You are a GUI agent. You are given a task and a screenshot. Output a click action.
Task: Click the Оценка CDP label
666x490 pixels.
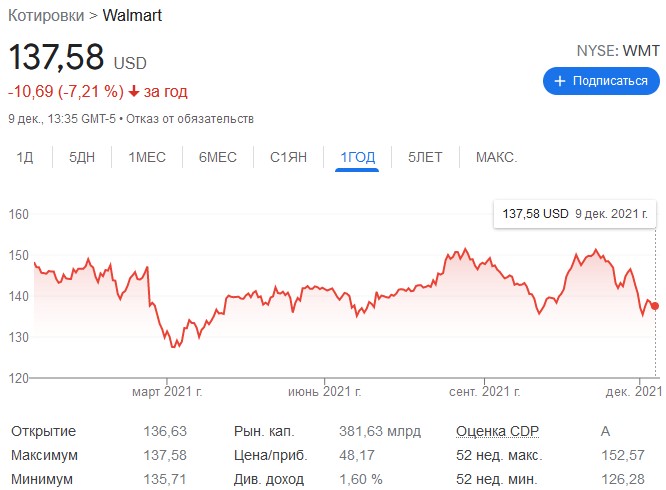497,431
